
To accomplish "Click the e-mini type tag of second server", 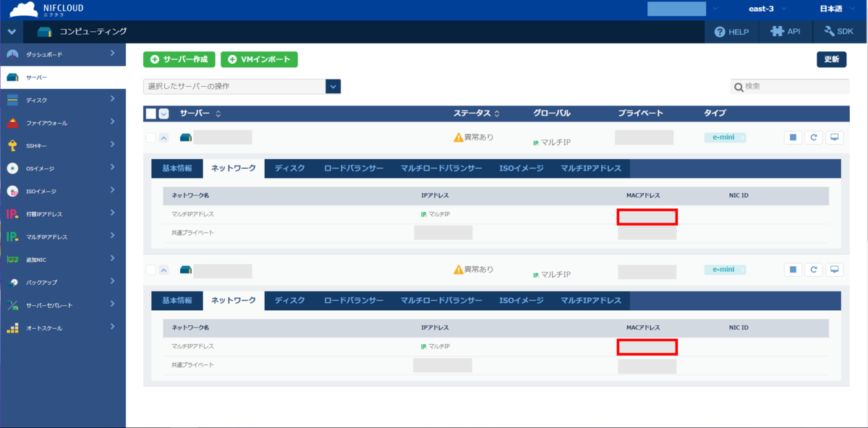I will click(725, 270).
